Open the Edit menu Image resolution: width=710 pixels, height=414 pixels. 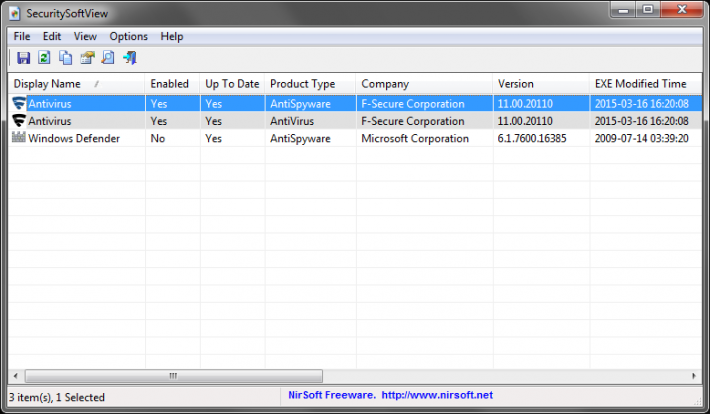pos(52,36)
